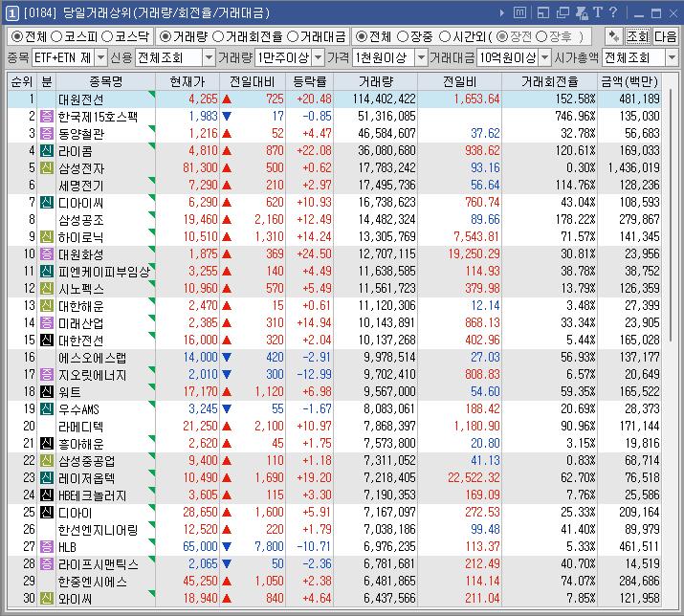Open help via the question mark icon
The width and height of the screenshot is (684, 616).
click(613, 12)
